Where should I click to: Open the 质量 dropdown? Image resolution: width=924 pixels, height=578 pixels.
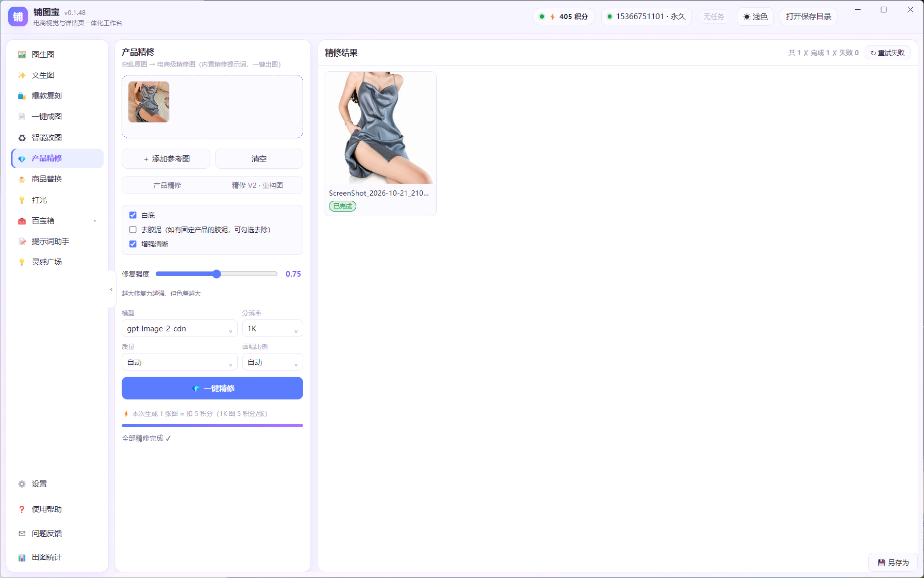(x=179, y=362)
